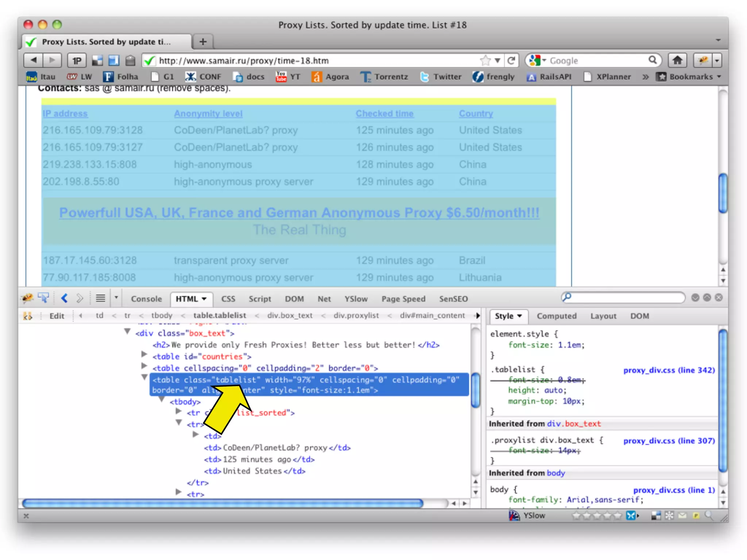
Task: Click the Home button in navigation toolbar
Action: (677, 61)
